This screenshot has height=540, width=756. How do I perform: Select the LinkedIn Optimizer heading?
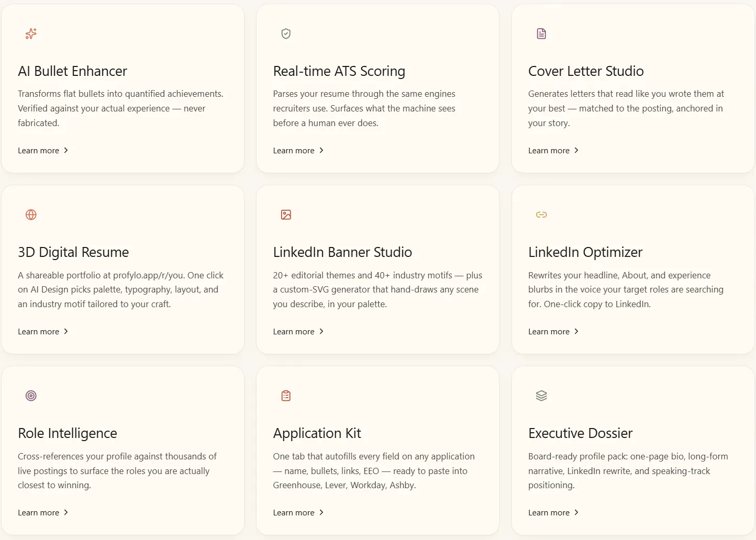point(585,252)
